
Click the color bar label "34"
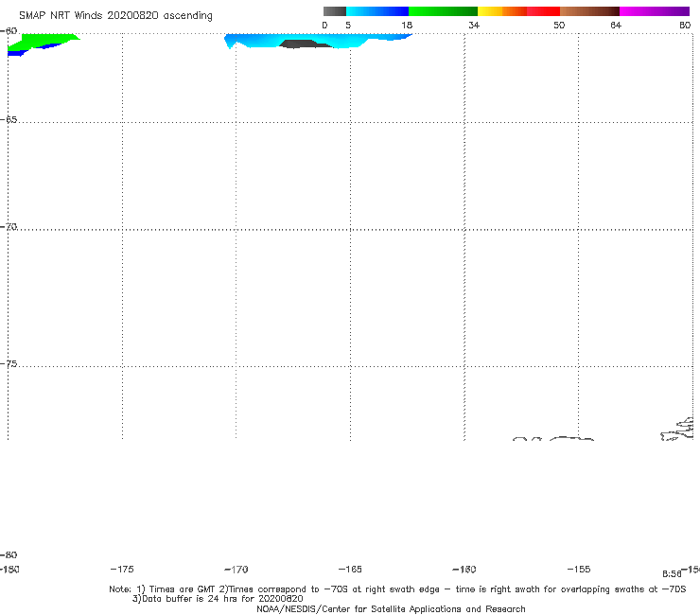474,25
